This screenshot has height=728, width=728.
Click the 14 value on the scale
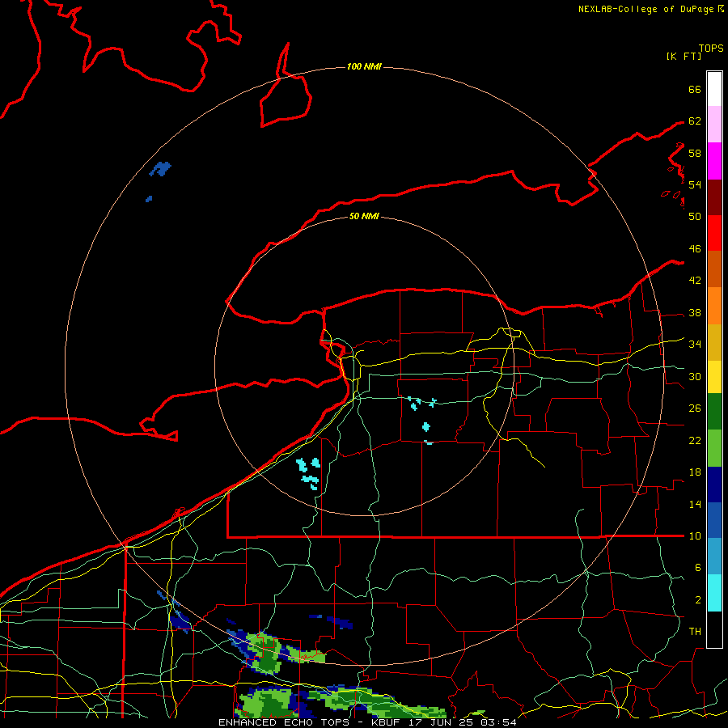point(695,504)
